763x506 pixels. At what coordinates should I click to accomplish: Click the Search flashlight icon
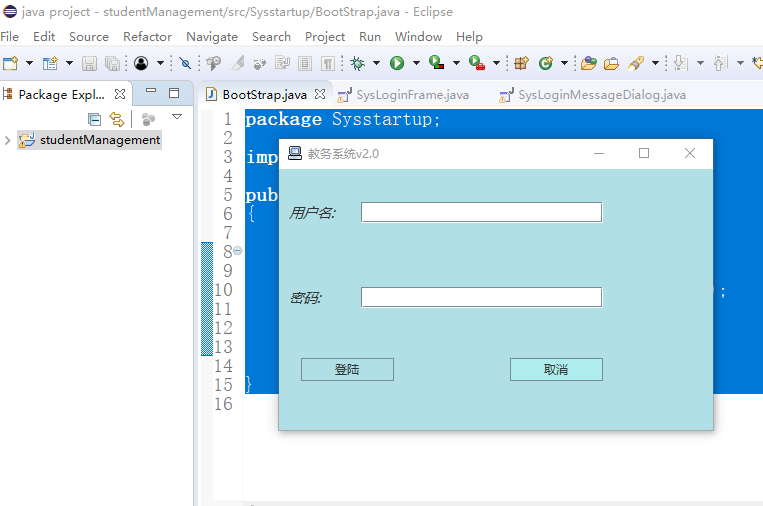tap(636, 63)
